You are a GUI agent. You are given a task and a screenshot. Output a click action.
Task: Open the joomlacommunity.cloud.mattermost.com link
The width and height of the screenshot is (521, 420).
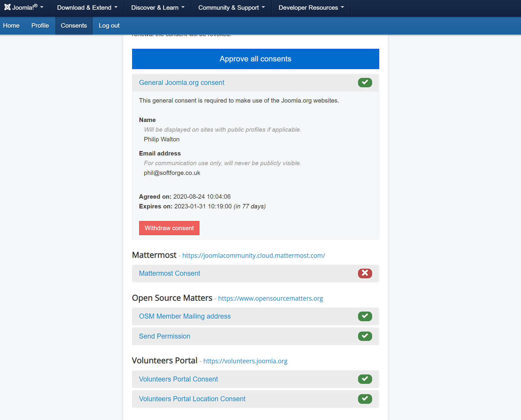(253, 256)
